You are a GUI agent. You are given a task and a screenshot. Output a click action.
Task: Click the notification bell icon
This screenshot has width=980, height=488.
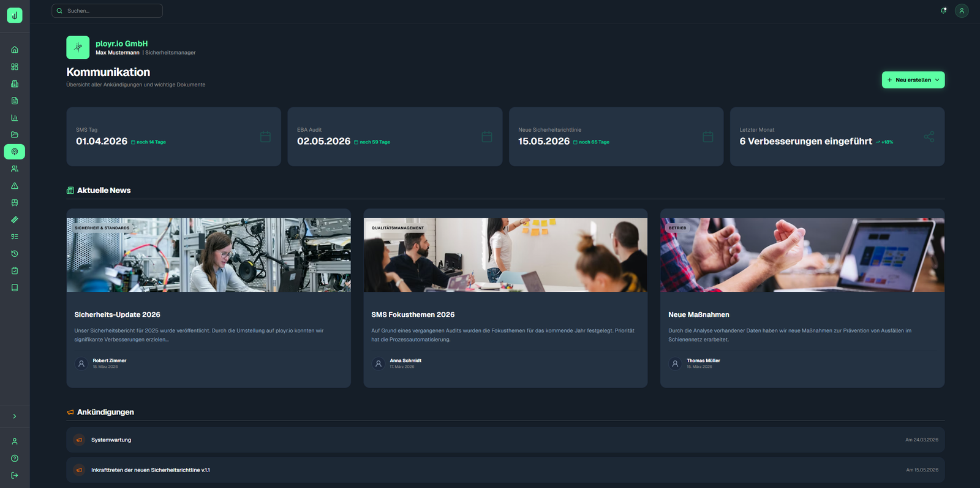tap(943, 10)
